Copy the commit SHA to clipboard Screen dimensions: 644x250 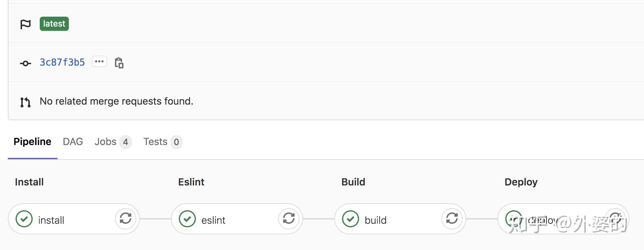(119, 62)
